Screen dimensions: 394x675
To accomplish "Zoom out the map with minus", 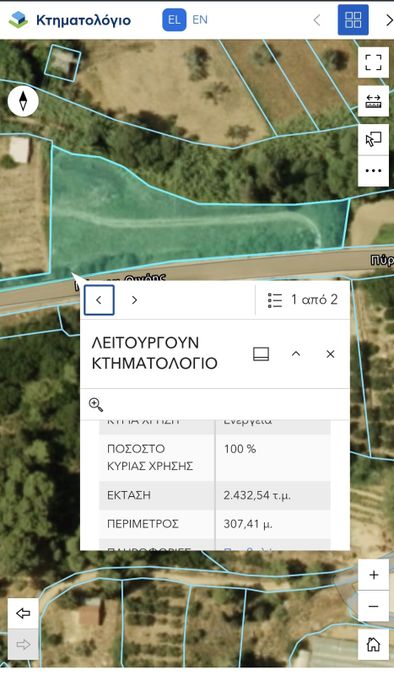I will point(373,606).
